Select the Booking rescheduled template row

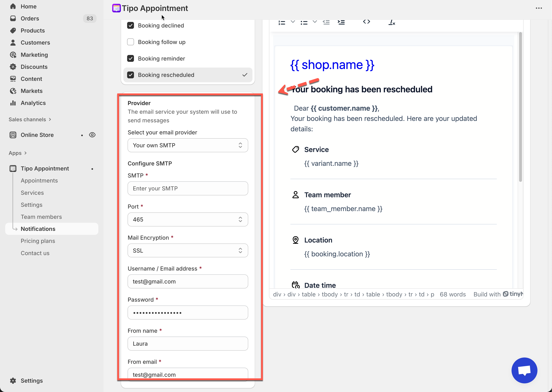click(188, 75)
